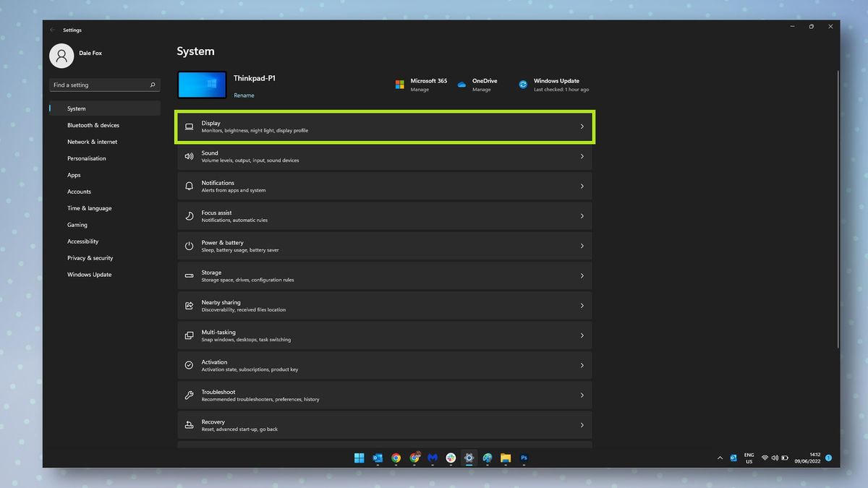Click the Troubleshoot wrench icon

point(190,395)
